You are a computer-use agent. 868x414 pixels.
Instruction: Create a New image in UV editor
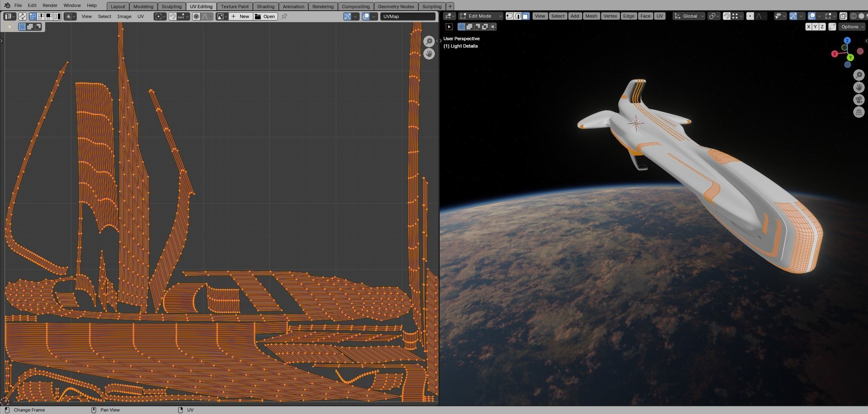click(x=241, y=16)
